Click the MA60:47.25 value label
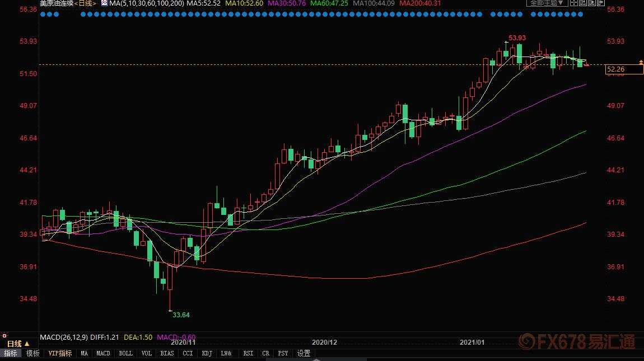644x361 pixels. pos(329,3)
